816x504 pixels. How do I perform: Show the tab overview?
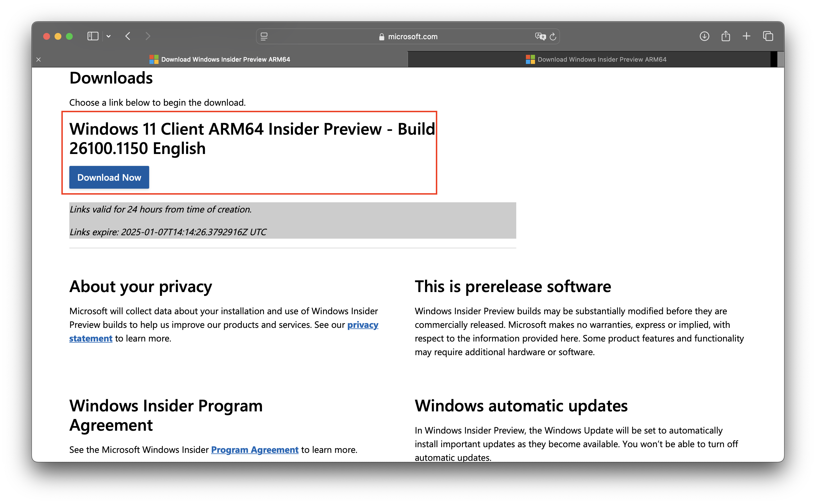(768, 36)
